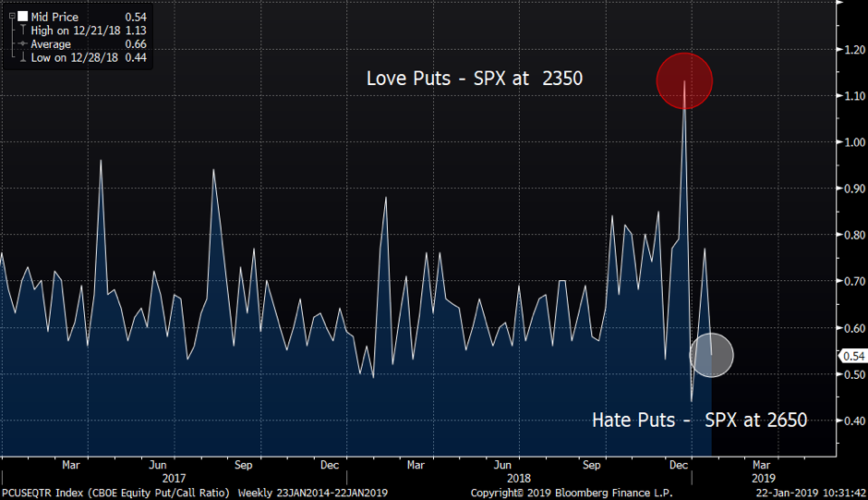Click the High marker icon in the legend
Viewport: 868px width, 500px height.
23,30
